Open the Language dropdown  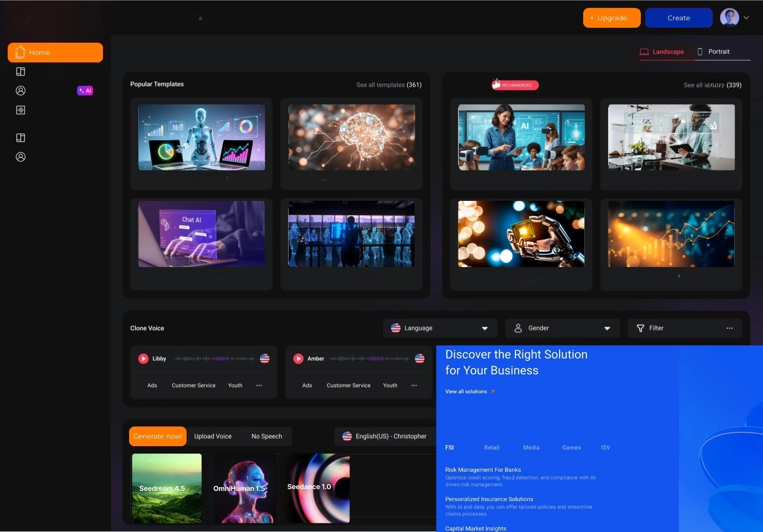440,328
